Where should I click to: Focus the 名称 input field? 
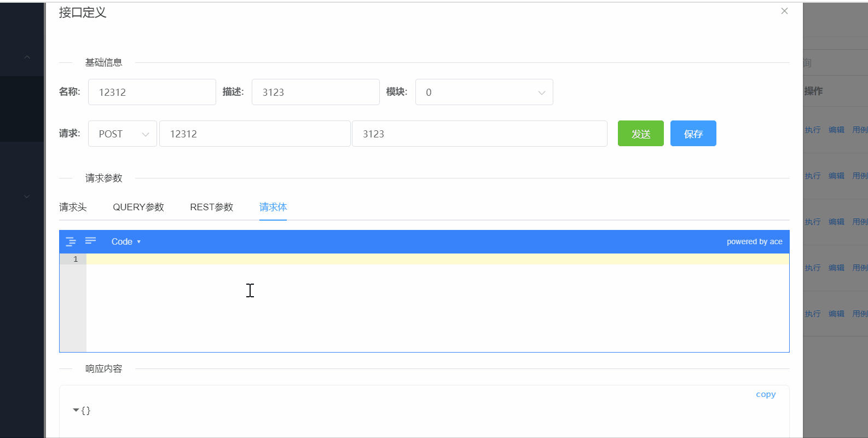[x=152, y=92]
